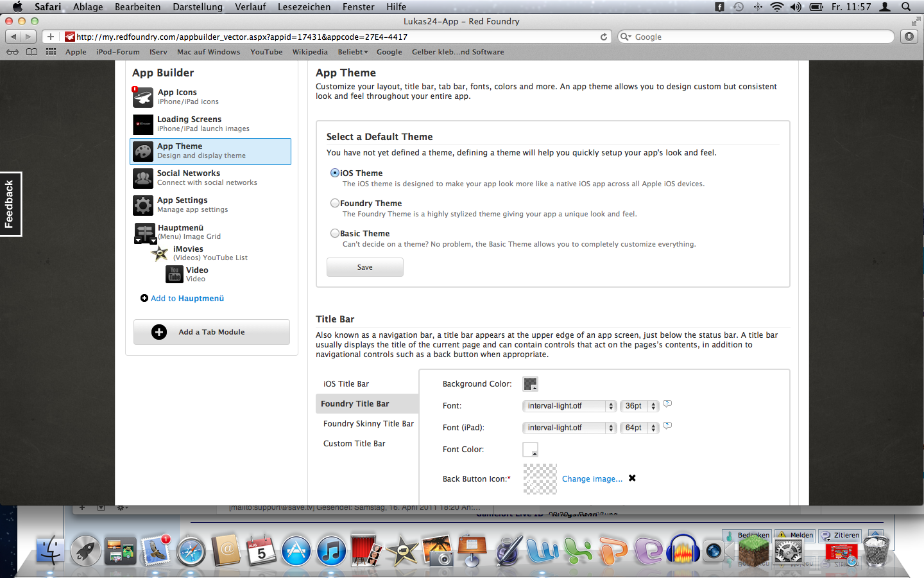This screenshot has width=924, height=578.
Task: Select the iMovies star icon
Action: (159, 254)
